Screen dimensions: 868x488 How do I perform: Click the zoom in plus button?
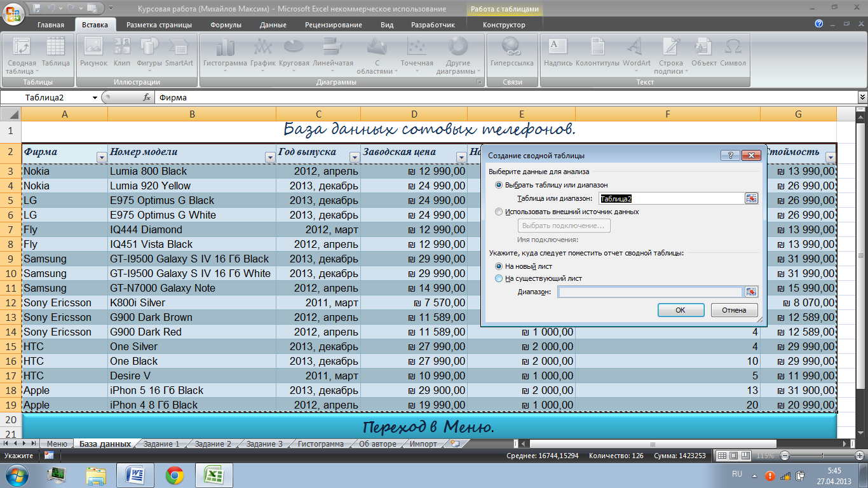point(859,456)
